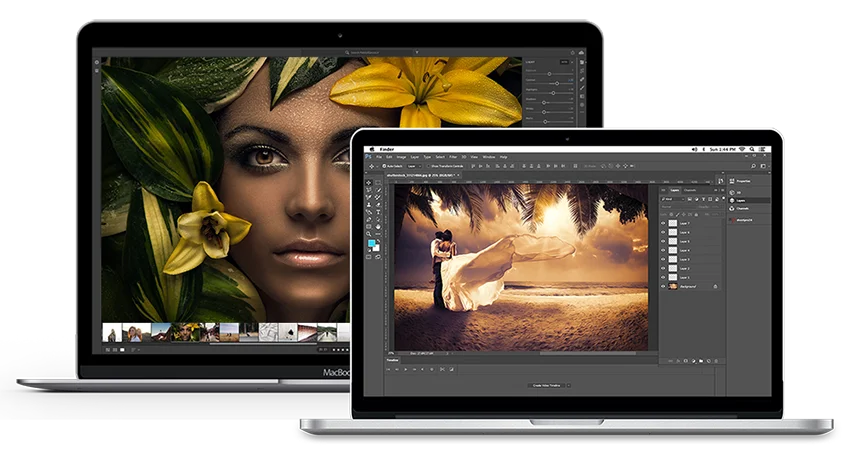Select the Zoom magnifier tool in toolbox
The height and width of the screenshot is (453, 850).
tap(369, 234)
